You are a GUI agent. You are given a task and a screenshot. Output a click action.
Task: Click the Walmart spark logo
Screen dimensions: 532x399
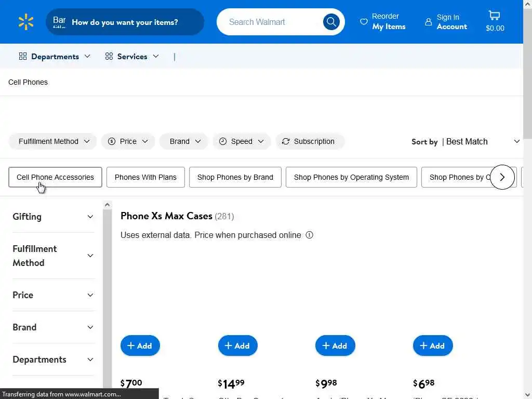tap(26, 22)
